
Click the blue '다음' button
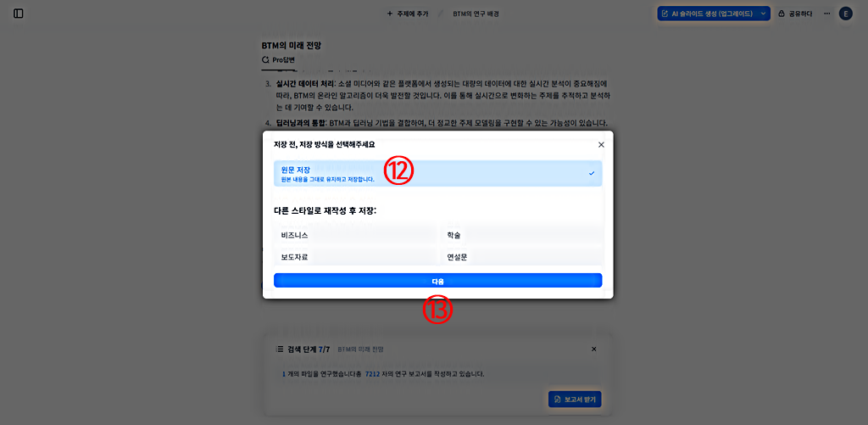click(438, 281)
